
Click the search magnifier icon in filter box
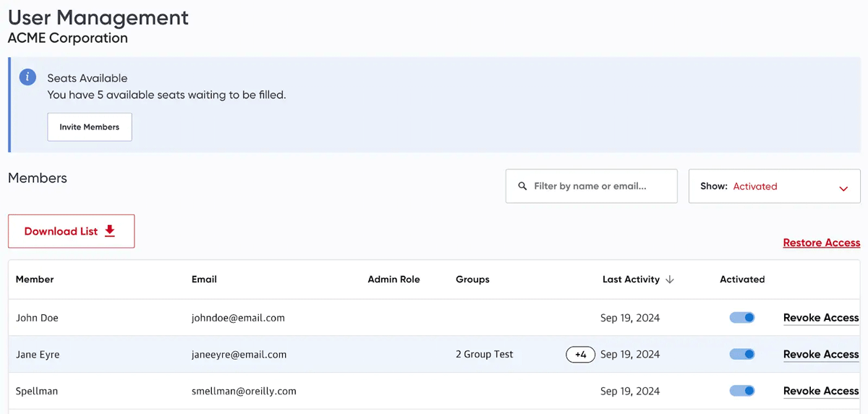coord(523,187)
